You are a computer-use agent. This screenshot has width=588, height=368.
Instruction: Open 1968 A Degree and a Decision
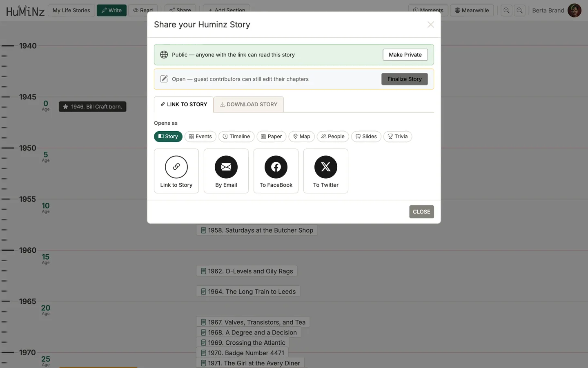[x=249, y=332]
